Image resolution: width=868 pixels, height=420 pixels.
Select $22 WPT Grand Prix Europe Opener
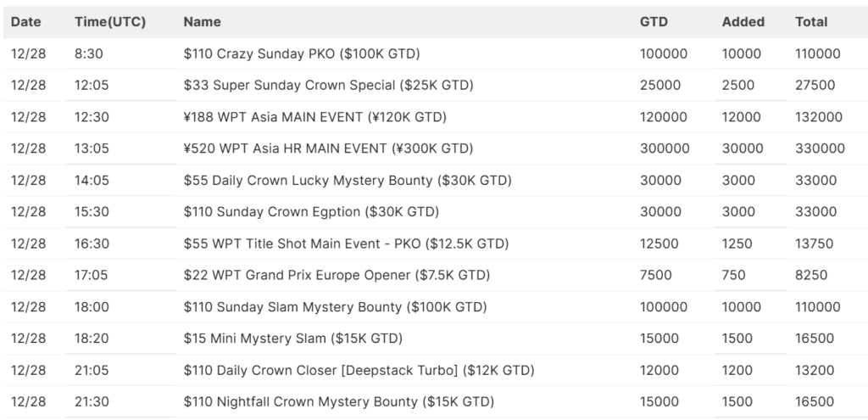pyautogui.click(x=337, y=275)
